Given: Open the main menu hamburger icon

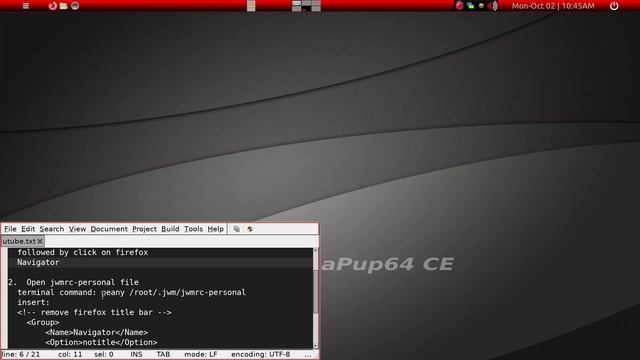Looking at the screenshot, I should [x=26, y=6].
